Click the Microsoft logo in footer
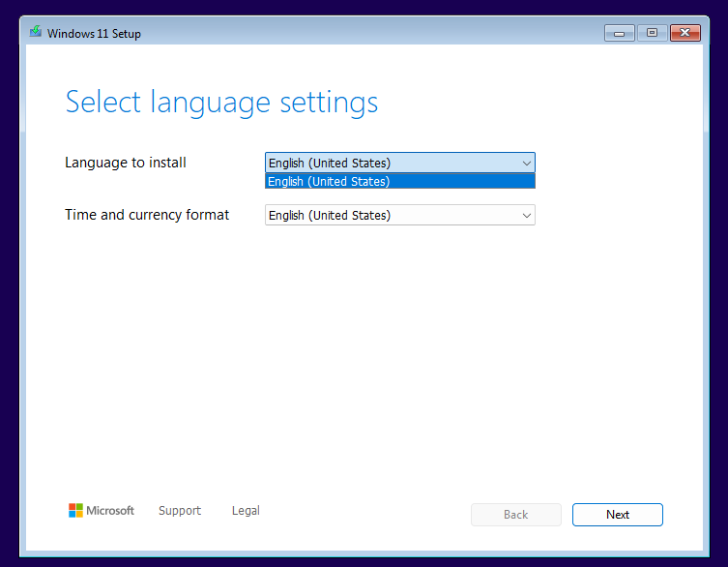 click(x=102, y=510)
